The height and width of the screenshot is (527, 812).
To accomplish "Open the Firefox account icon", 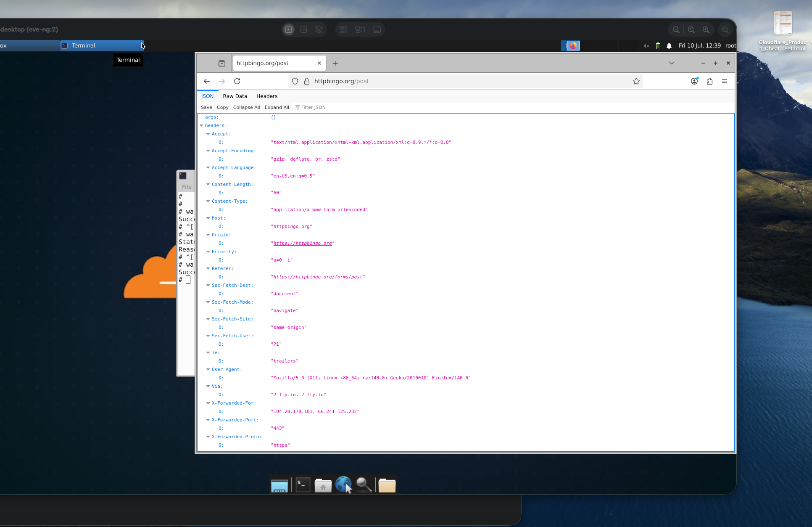I will [x=694, y=81].
